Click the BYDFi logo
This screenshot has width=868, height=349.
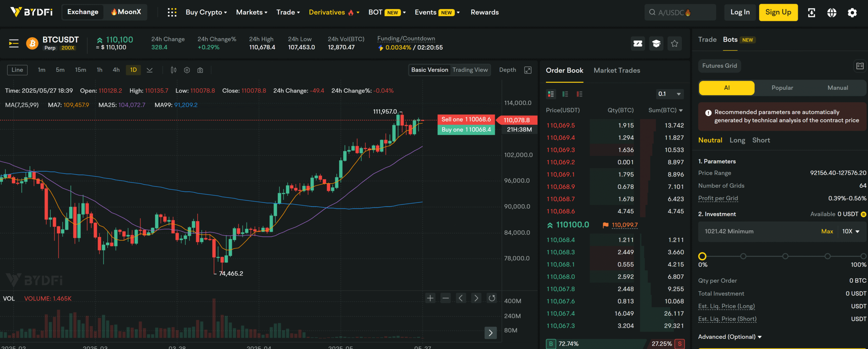pyautogui.click(x=31, y=12)
